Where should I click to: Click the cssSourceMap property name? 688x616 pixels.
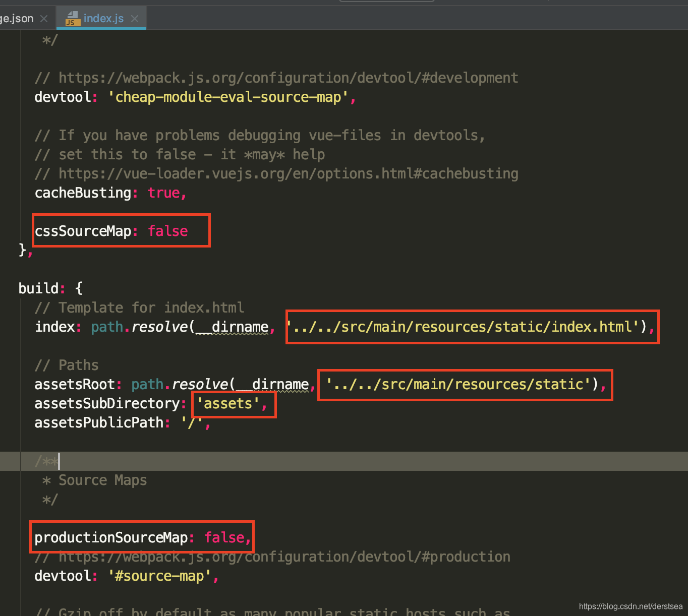pos(83,231)
